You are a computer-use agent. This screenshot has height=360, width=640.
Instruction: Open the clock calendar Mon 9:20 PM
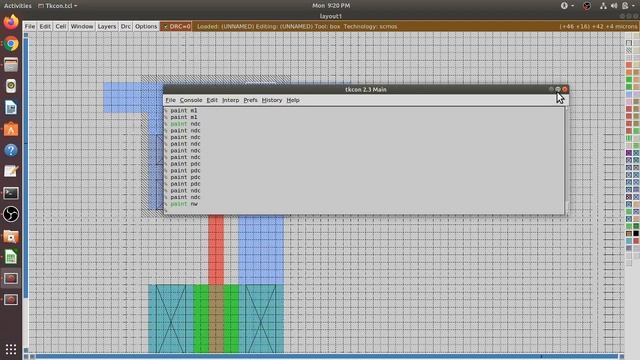pyautogui.click(x=331, y=5)
